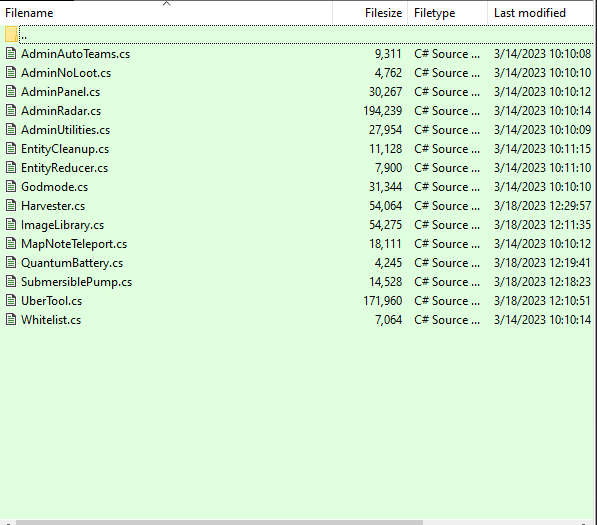597x525 pixels.
Task: Click the AdminRadar.cs file icon
Action: 11,111
